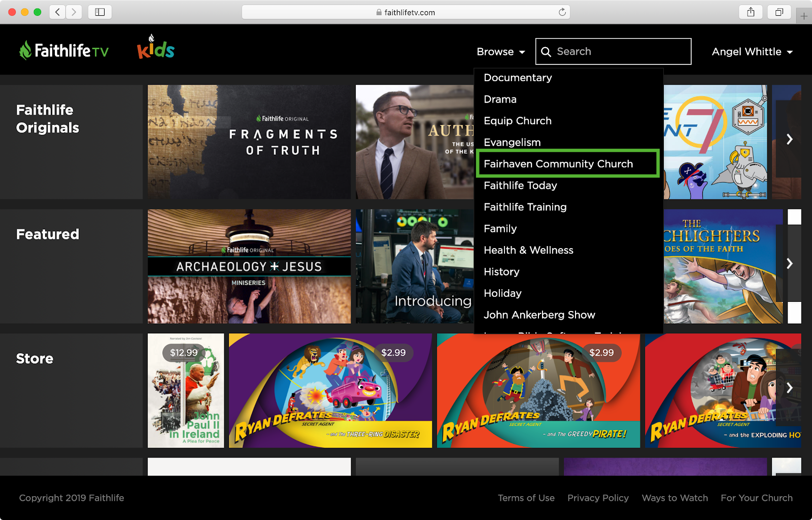Click the Copyright 2019 Faithlife text
The height and width of the screenshot is (520, 812).
(72, 498)
